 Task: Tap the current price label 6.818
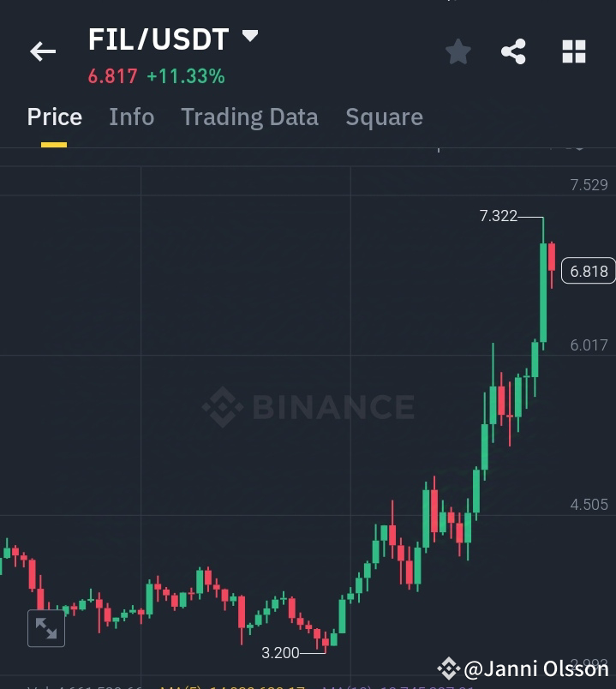589,271
